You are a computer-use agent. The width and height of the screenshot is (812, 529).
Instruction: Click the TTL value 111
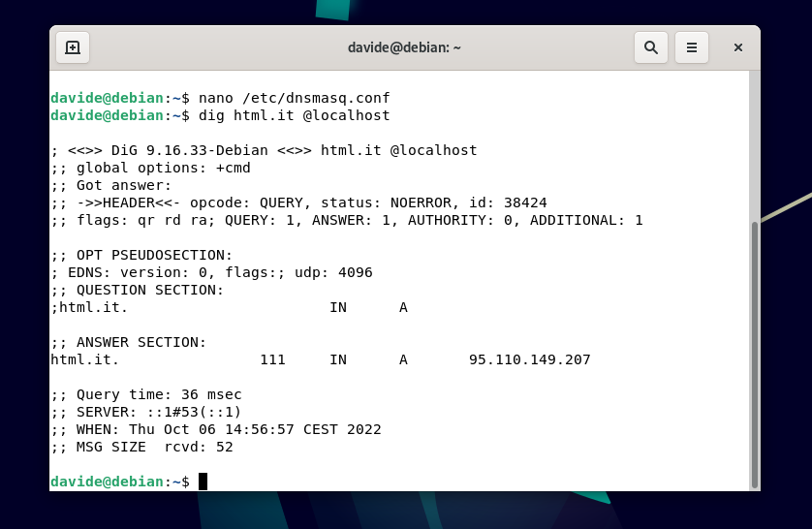tap(272, 359)
